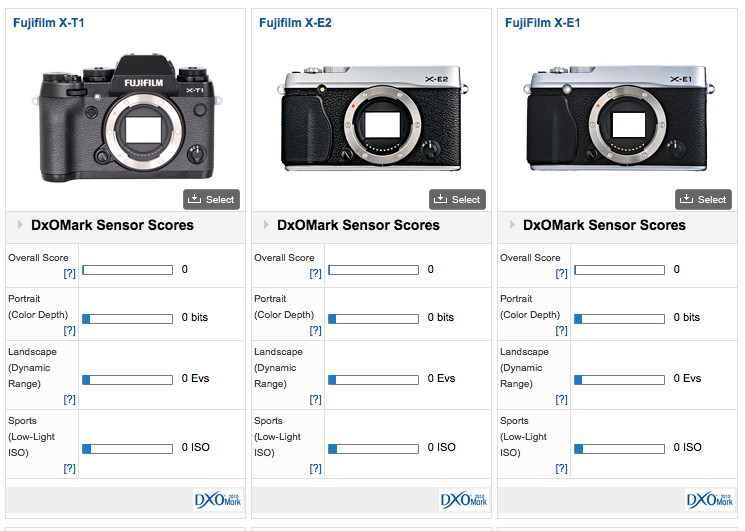This screenshot has height=531, width=745.
Task: Click the X-T1 "Sports (Low-Light ISO)" label
Action: click(x=31, y=436)
